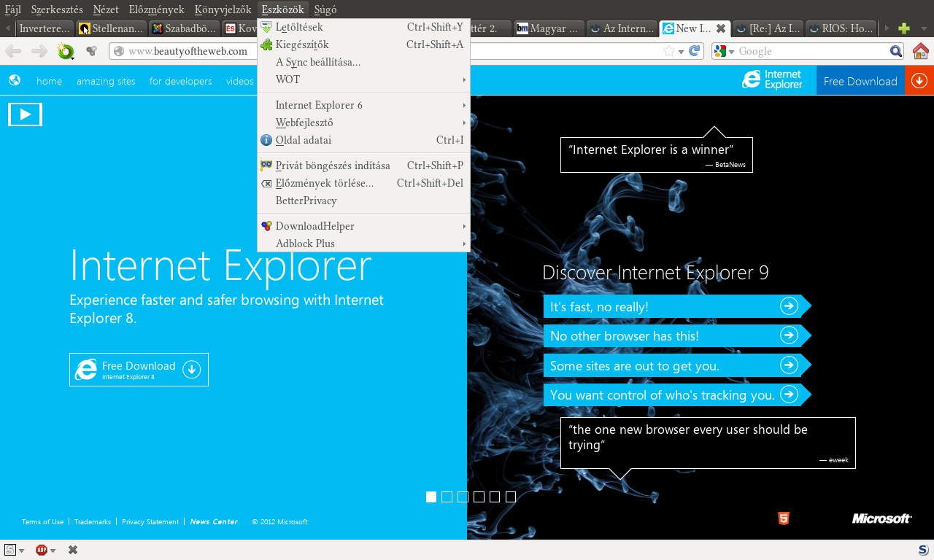Screen dimensions: 934x560
Task: Open the "for developers" nav link
Action: [180, 81]
